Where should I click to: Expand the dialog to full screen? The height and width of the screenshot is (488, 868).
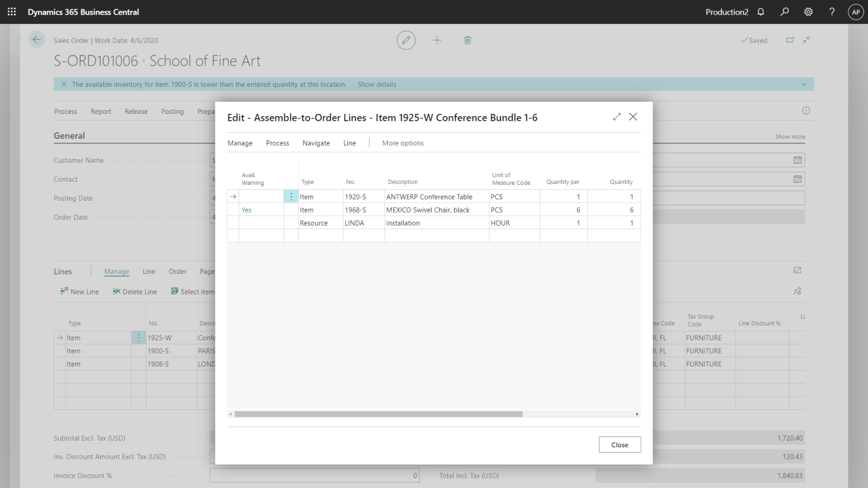click(617, 117)
